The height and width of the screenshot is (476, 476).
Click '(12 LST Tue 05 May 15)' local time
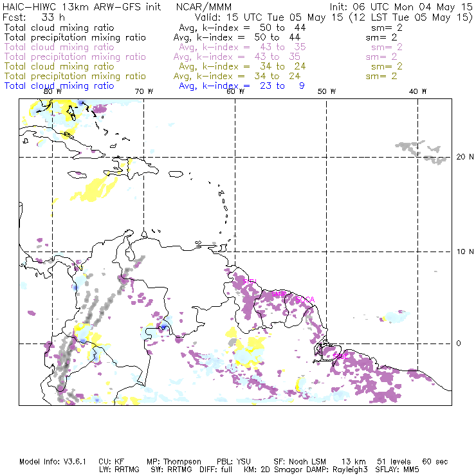(x=411, y=17)
